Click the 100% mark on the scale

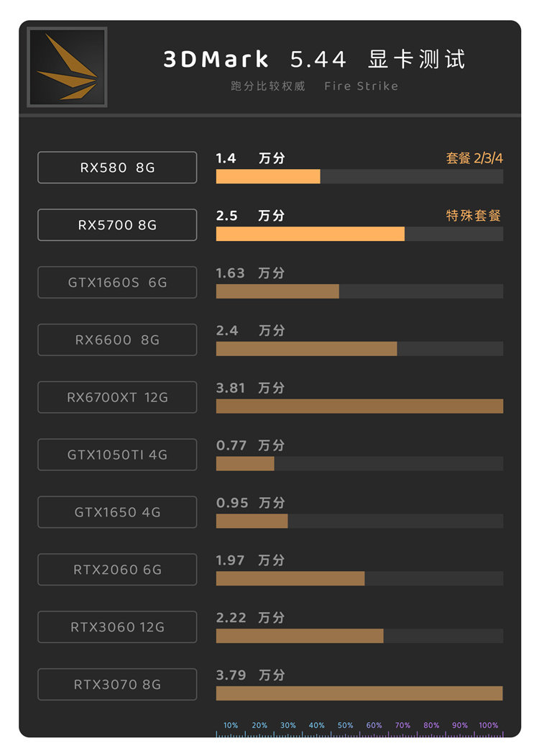tap(489, 725)
